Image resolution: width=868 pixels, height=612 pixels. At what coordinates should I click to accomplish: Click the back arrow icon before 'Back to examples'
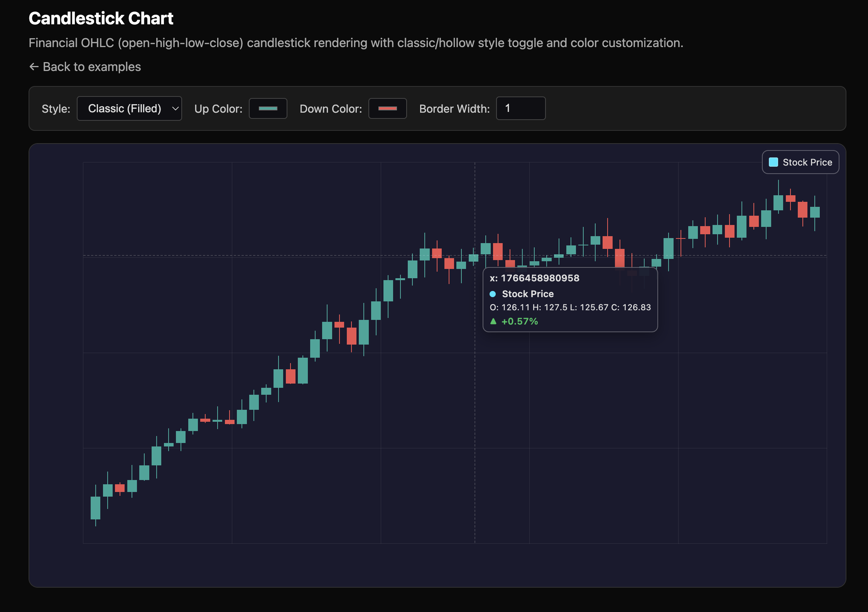click(x=34, y=67)
